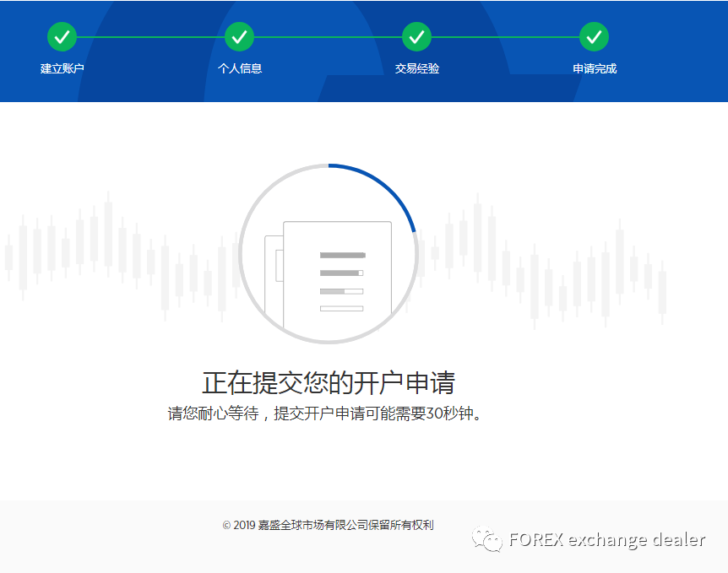Click the green checkmark above 建立账户
Viewport: 728px width, 573px height.
coord(62,36)
